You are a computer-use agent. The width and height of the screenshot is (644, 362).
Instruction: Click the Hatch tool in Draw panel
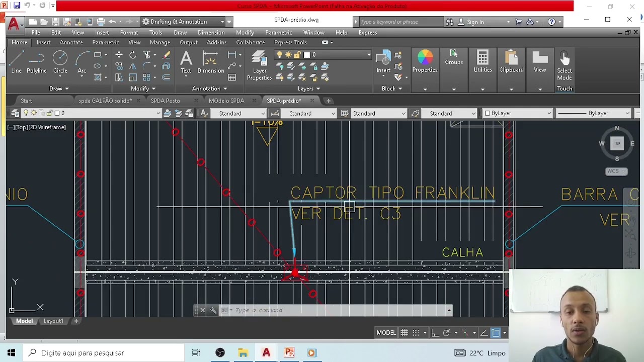click(x=98, y=77)
